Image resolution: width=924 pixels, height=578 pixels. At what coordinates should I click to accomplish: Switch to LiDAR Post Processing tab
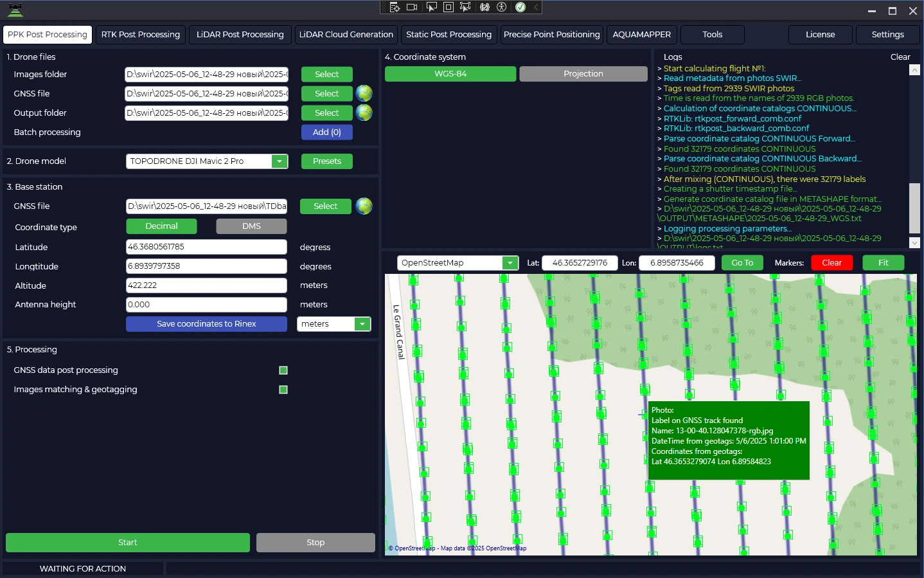click(240, 35)
